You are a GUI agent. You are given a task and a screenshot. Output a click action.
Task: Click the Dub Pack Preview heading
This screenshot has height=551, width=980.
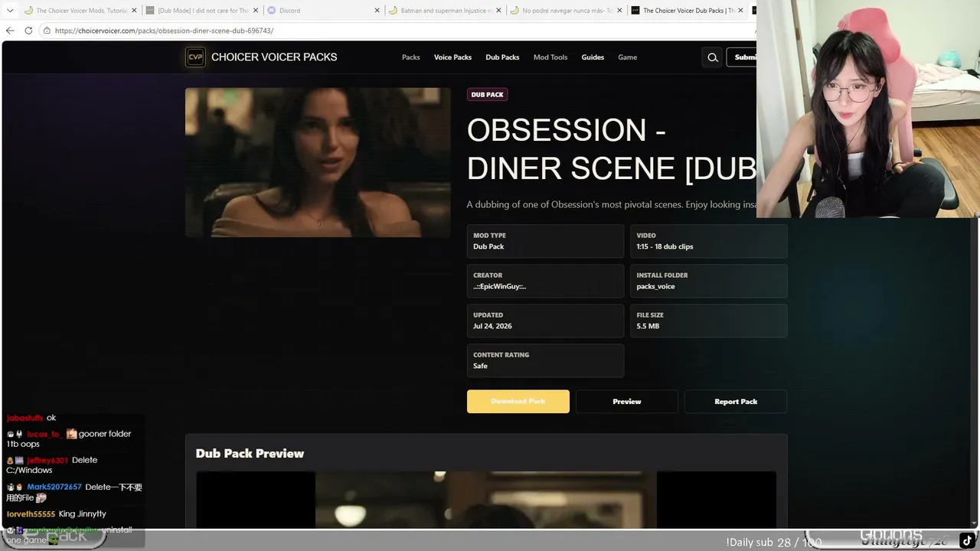(250, 454)
